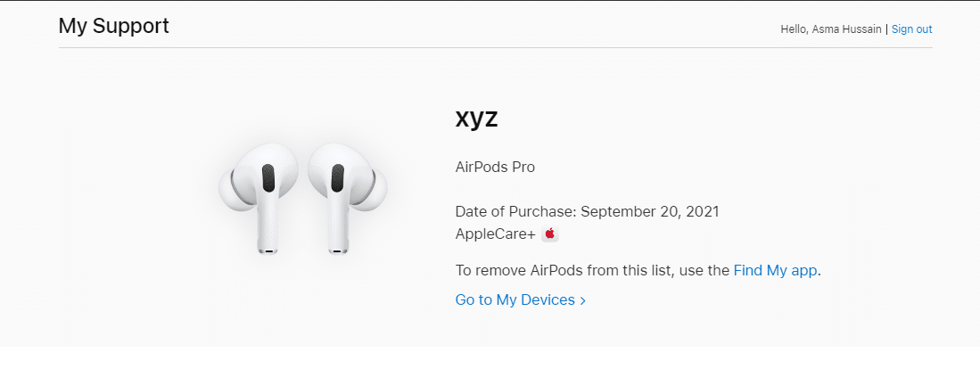Viewport: 980px width, 377px height.
Task: Click the Hello, Asma Hussain greeting
Action: tap(831, 29)
